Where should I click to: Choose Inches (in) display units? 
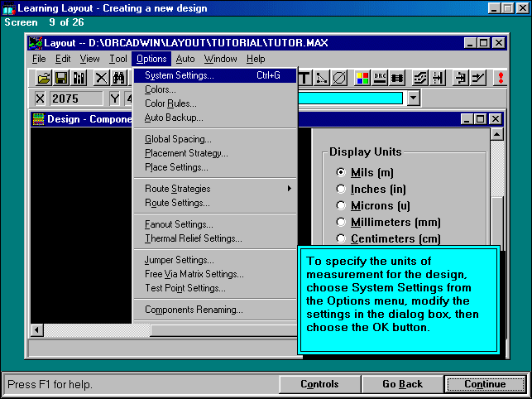(341, 189)
